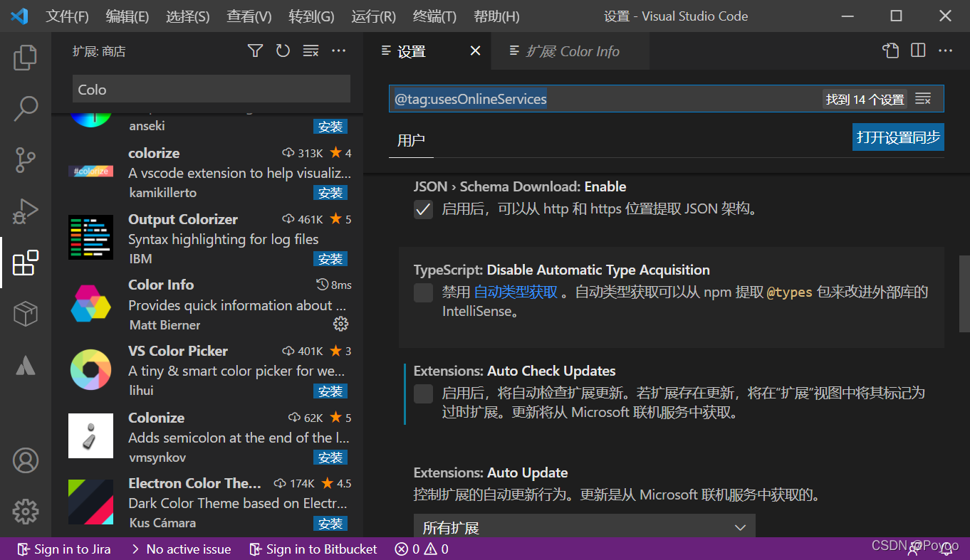Open the Electron Color Theme entry
970x560 pixels.
(x=207, y=503)
